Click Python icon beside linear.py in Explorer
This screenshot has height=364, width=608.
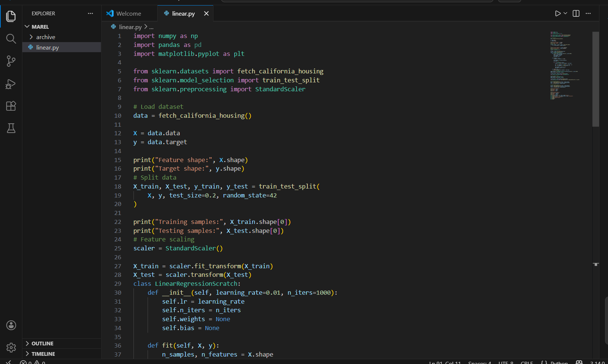(x=31, y=47)
